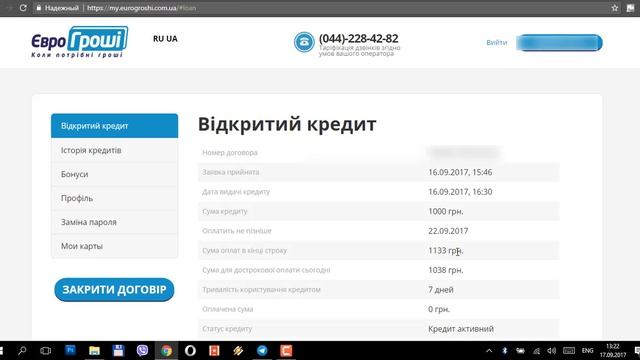Open the orange Camtasia recorder taskbar icon
The height and width of the screenshot is (360, 640).
point(286,351)
